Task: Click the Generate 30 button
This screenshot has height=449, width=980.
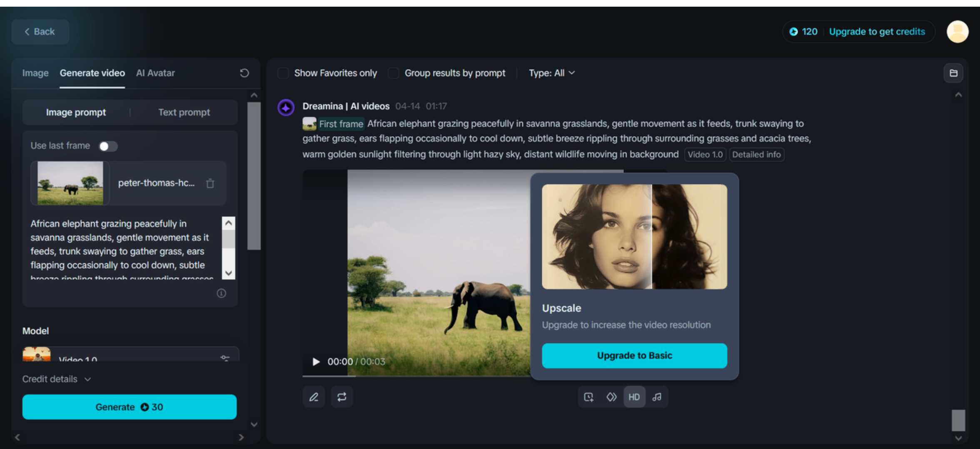Action: click(130, 407)
